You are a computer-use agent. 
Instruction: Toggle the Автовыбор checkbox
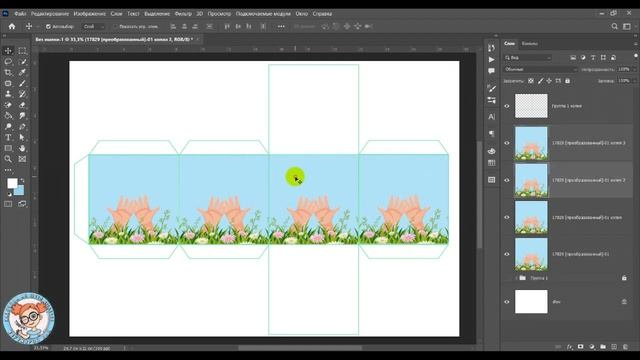point(48,27)
